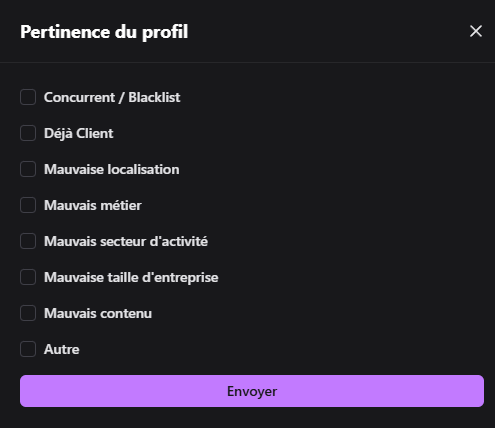Close the Pertinence du profil dialog
This screenshot has height=428, width=495.
pos(476,31)
